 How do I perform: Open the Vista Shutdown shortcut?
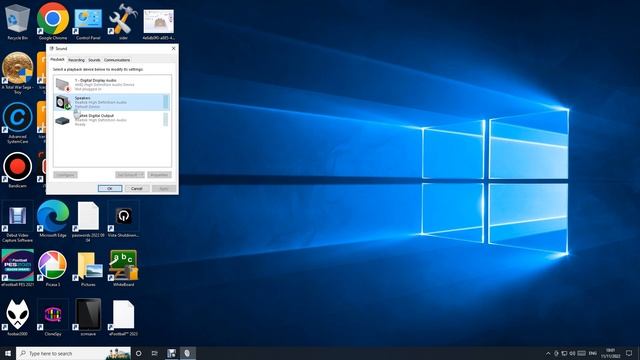(x=123, y=220)
